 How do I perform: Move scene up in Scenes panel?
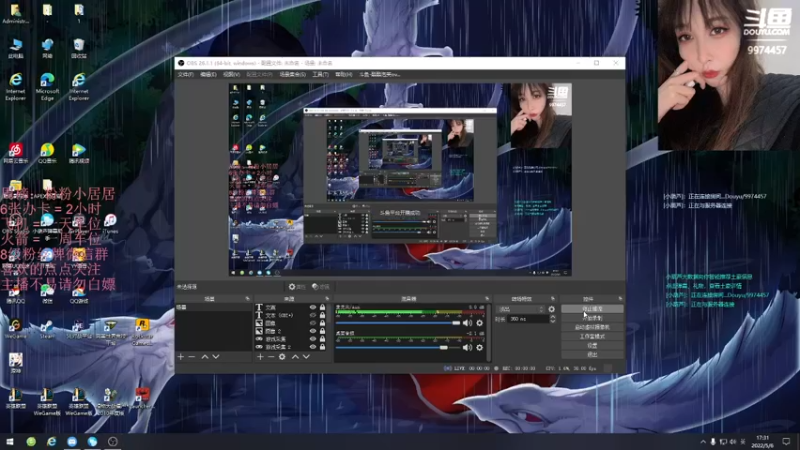pos(205,357)
